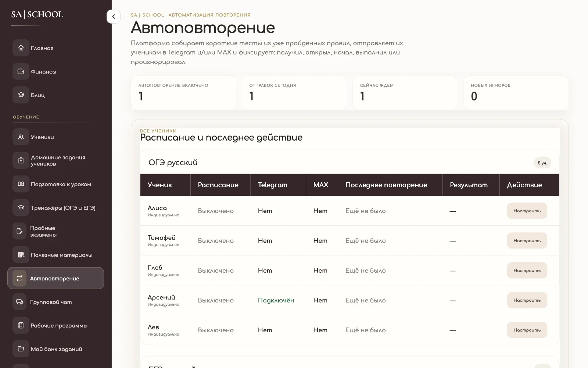This screenshot has width=588, height=368.
Task: Click the ОГЭ русский group title
Action: pyautogui.click(x=173, y=163)
